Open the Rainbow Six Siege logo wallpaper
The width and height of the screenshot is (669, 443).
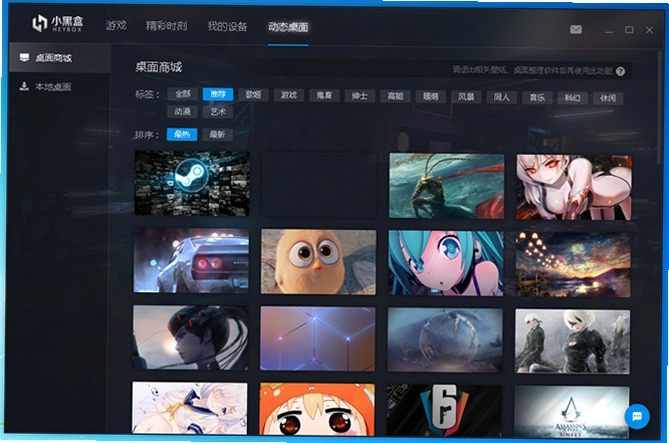point(444,411)
